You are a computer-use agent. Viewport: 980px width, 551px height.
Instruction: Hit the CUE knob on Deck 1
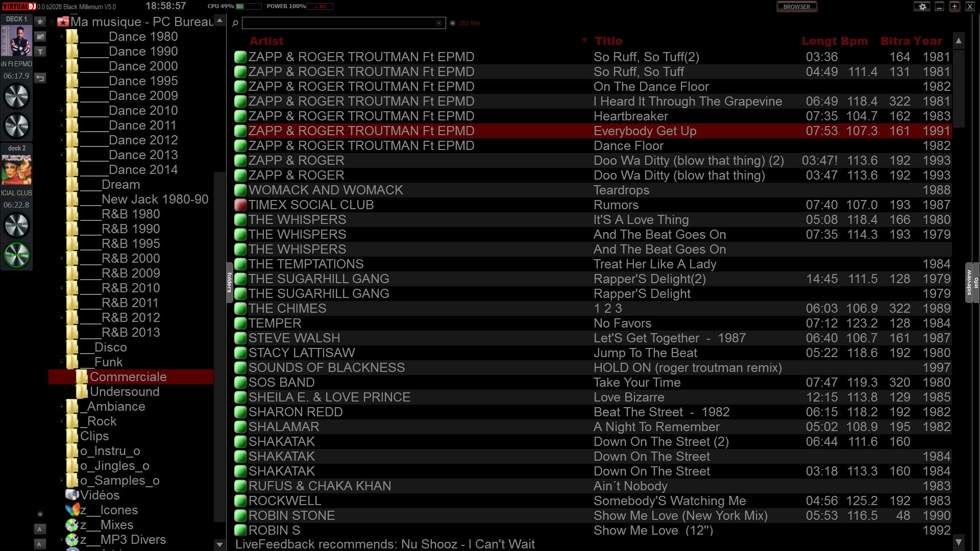17,96
